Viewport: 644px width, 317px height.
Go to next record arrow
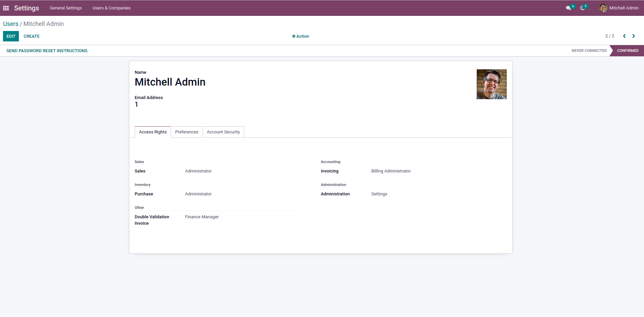tap(634, 36)
